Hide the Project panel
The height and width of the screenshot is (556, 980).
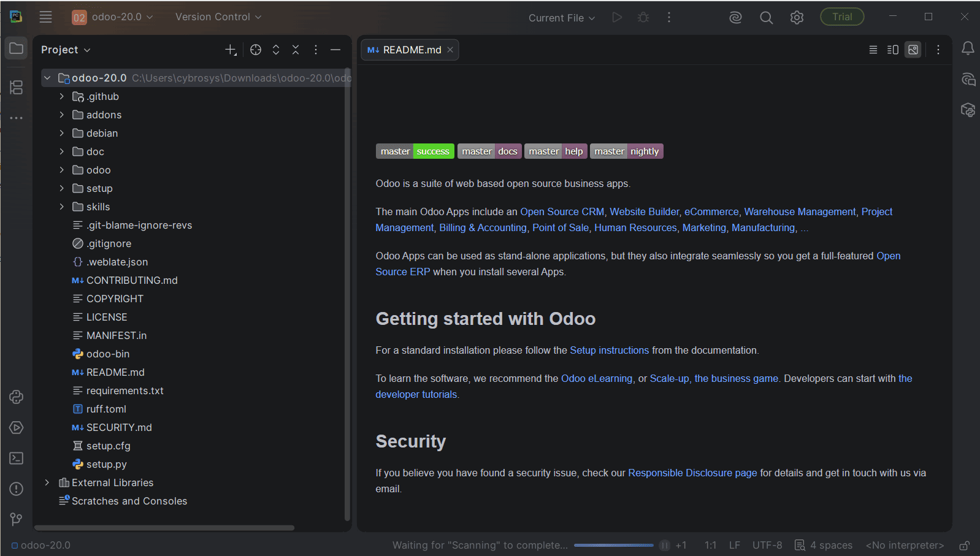335,50
